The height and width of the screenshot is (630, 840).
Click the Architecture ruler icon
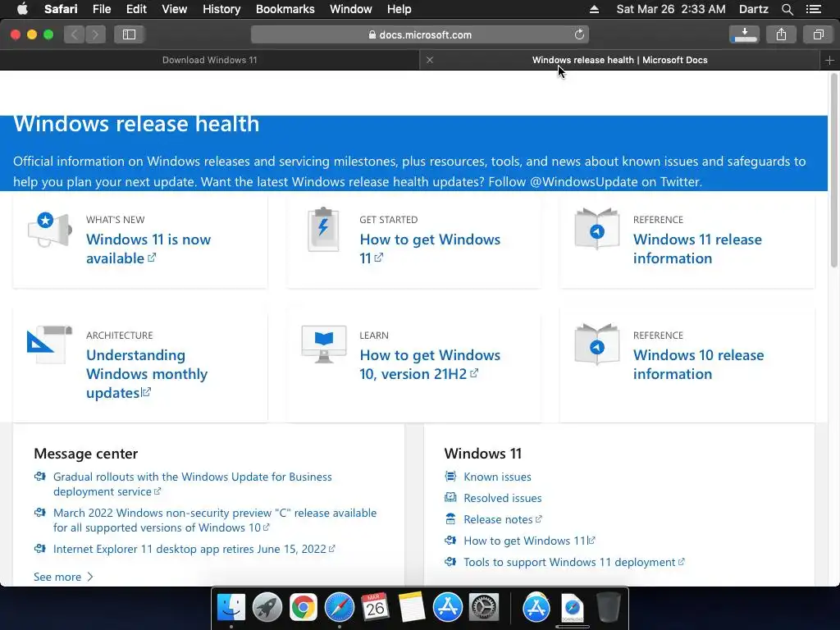(x=49, y=345)
